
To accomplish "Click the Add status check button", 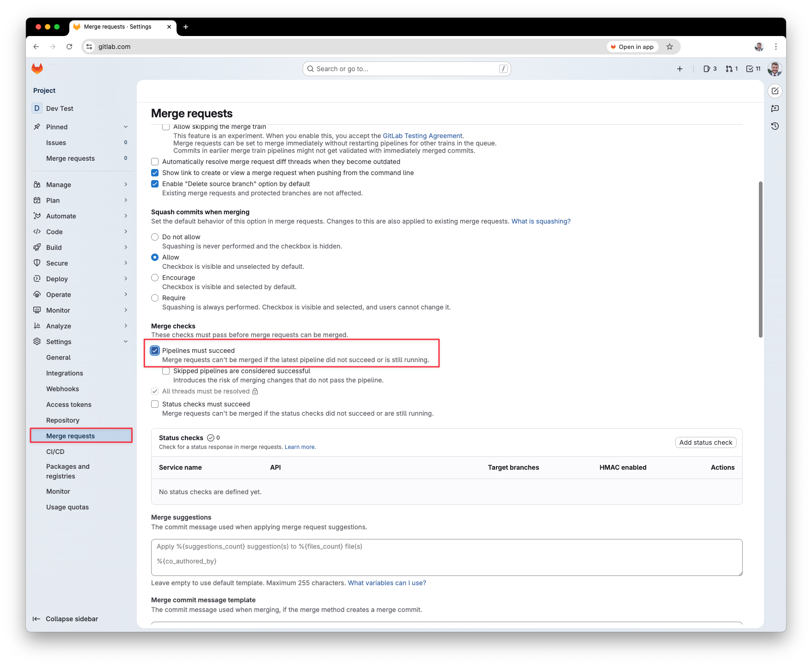I will (x=705, y=442).
